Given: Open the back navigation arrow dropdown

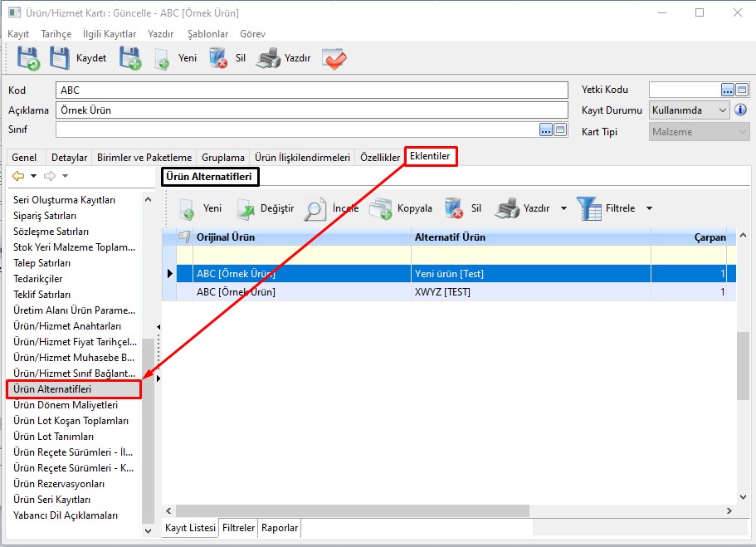Looking at the screenshot, I should [33, 176].
